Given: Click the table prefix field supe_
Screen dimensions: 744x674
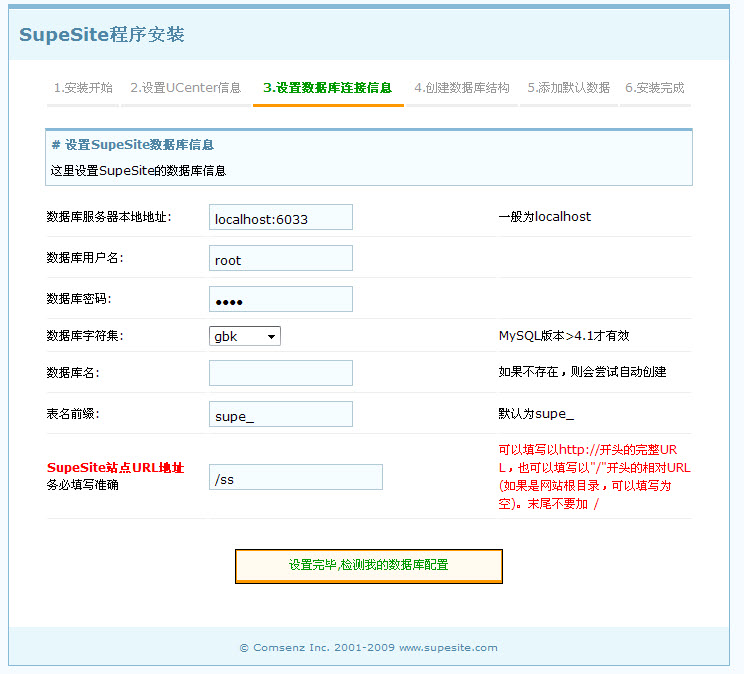Looking at the screenshot, I should coord(281,414).
